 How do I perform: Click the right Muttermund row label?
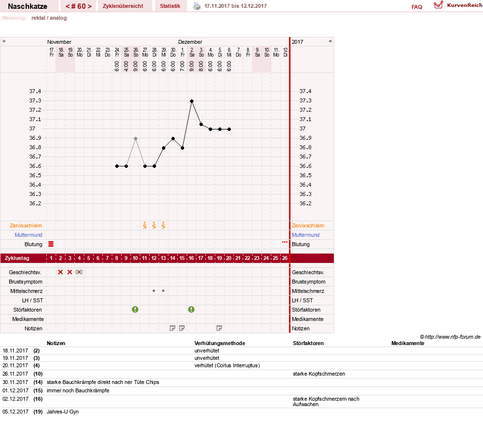[x=306, y=235]
